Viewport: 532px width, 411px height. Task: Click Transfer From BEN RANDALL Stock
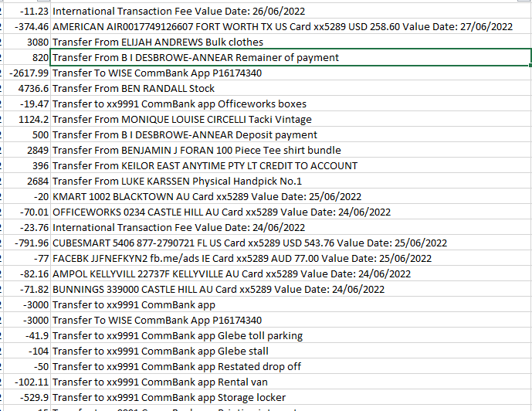coord(291,88)
